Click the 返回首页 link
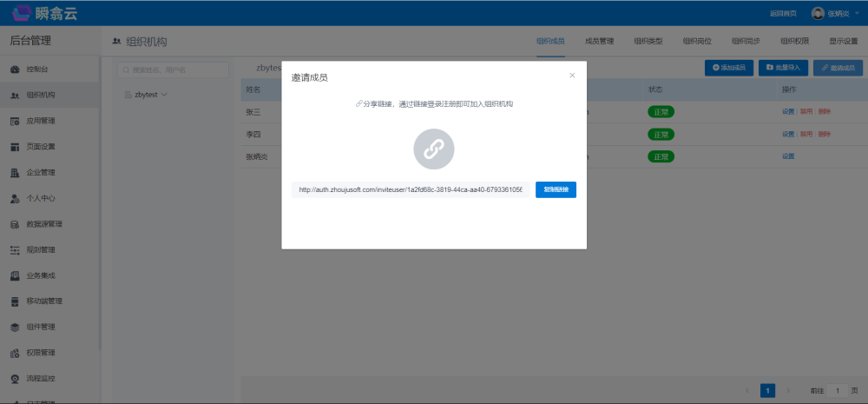The height and width of the screenshot is (404, 868). click(x=782, y=13)
